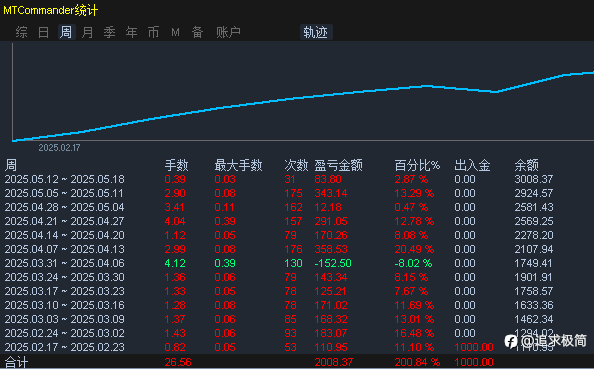Screen dimensions: 594x369
Task: Click the 16.48 % percentage cell
Action: click(x=414, y=333)
